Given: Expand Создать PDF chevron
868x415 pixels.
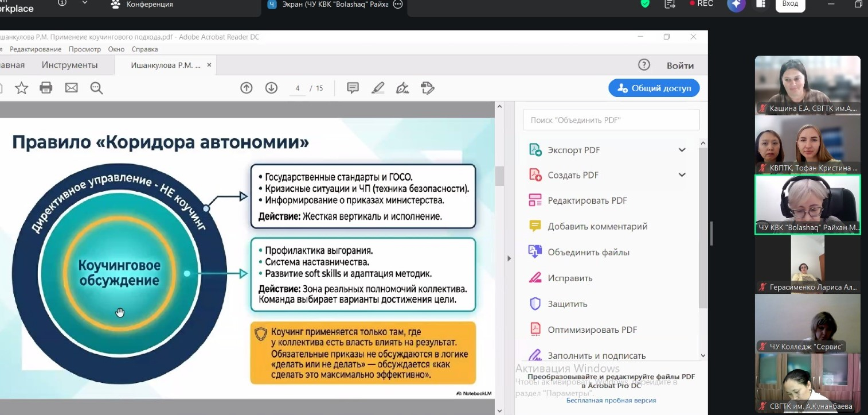Looking at the screenshot, I should point(682,175).
